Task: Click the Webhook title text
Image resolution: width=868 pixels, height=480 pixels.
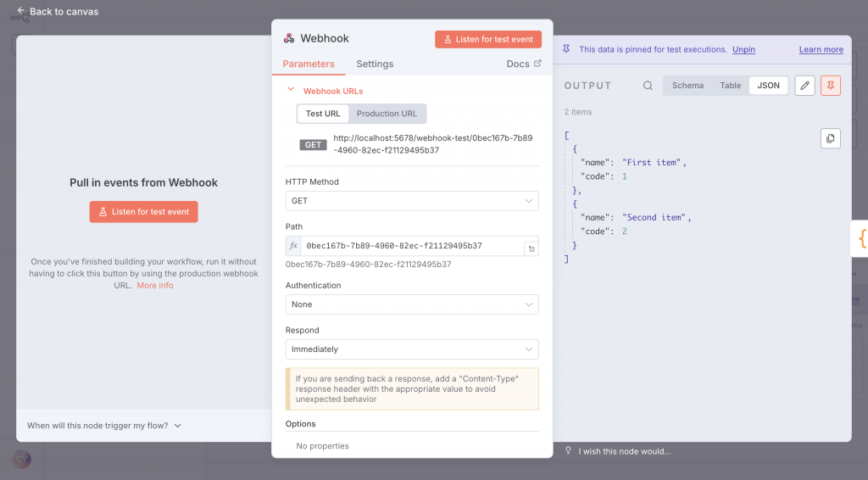Action: (x=325, y=38)
